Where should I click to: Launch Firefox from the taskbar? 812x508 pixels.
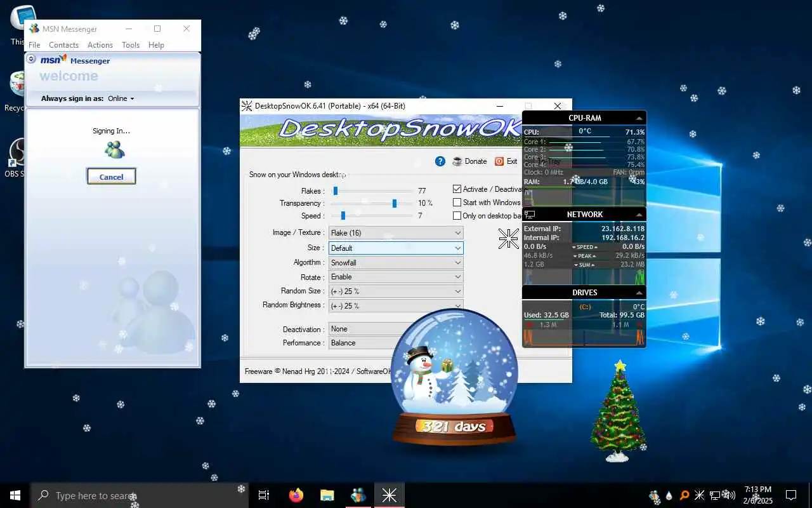[296, 495]
